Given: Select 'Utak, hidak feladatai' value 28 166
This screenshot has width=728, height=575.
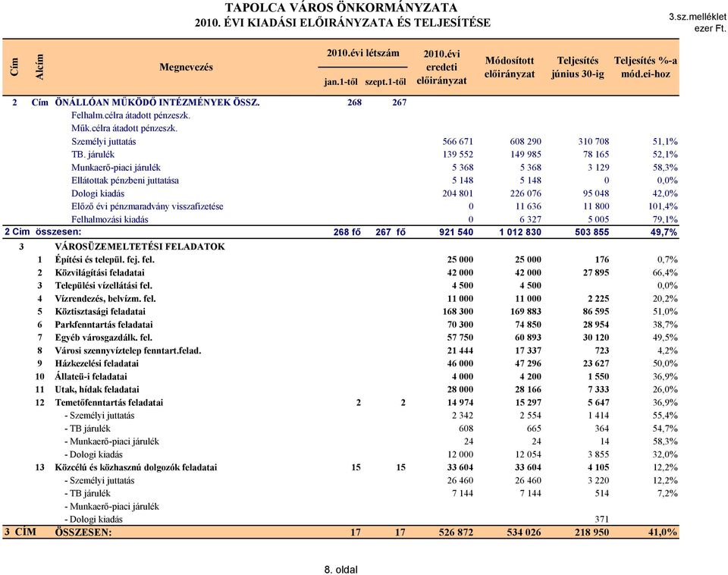Looking at the screenshot, I should tap(528, 390).
